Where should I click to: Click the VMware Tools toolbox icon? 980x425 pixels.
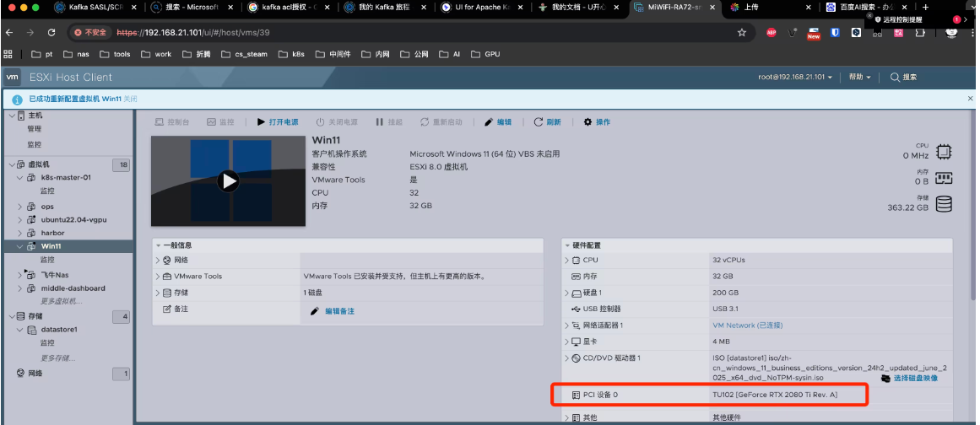pos(167,277)
